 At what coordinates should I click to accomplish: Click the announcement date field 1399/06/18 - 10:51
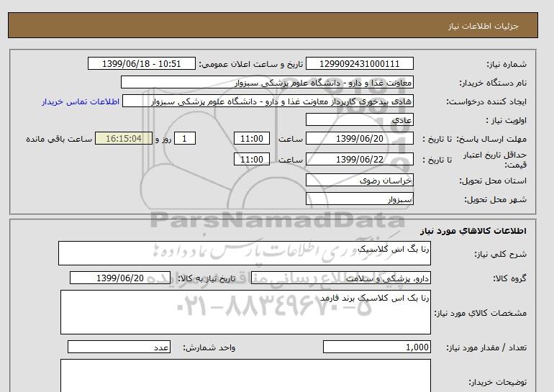[141, 64]
